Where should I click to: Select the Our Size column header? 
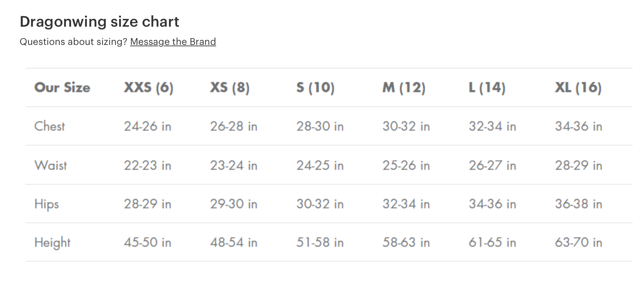(62, 87)
